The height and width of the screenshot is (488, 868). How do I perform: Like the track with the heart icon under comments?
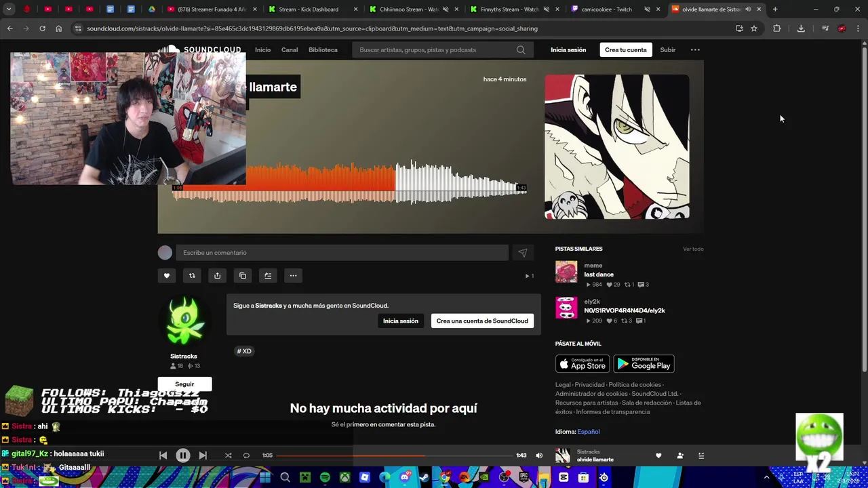point(167,276)
